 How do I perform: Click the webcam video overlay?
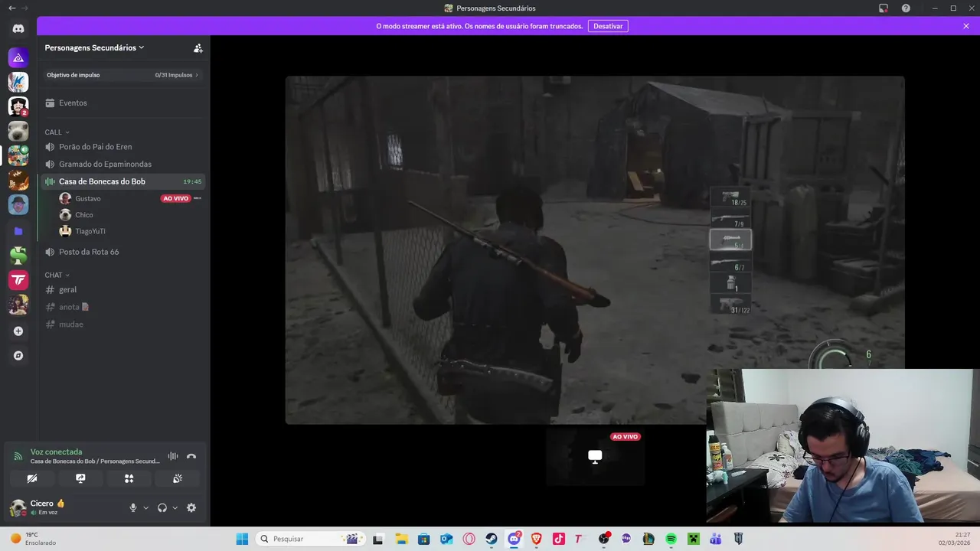pyautogui.click(x=843, y=445)
